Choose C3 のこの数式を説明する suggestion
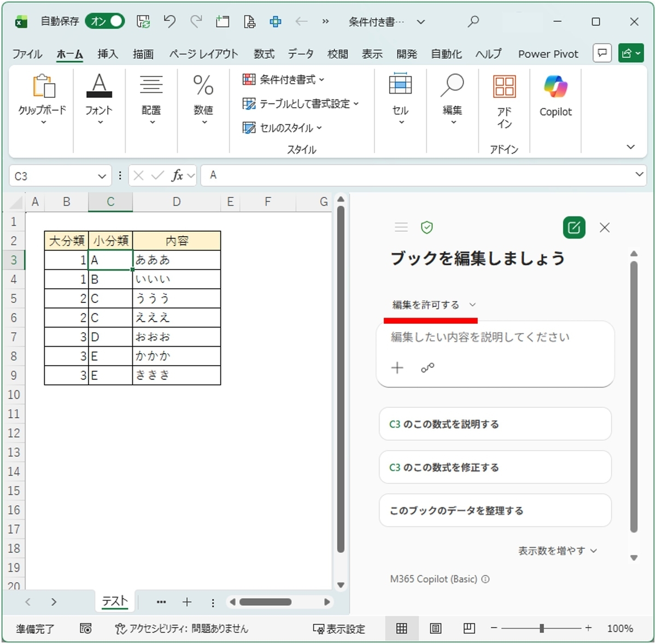This screenshot has width=656, height=644. click(x=495, y=424)
